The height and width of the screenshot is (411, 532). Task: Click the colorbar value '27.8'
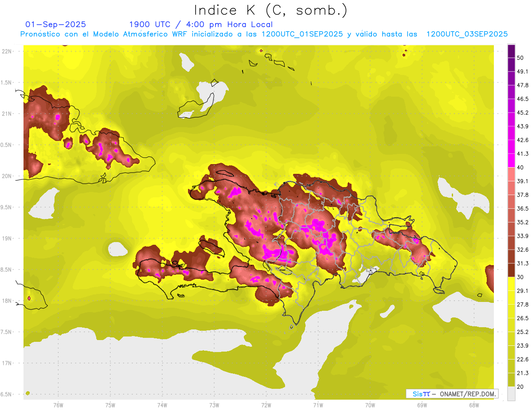(x=523, y=304)
